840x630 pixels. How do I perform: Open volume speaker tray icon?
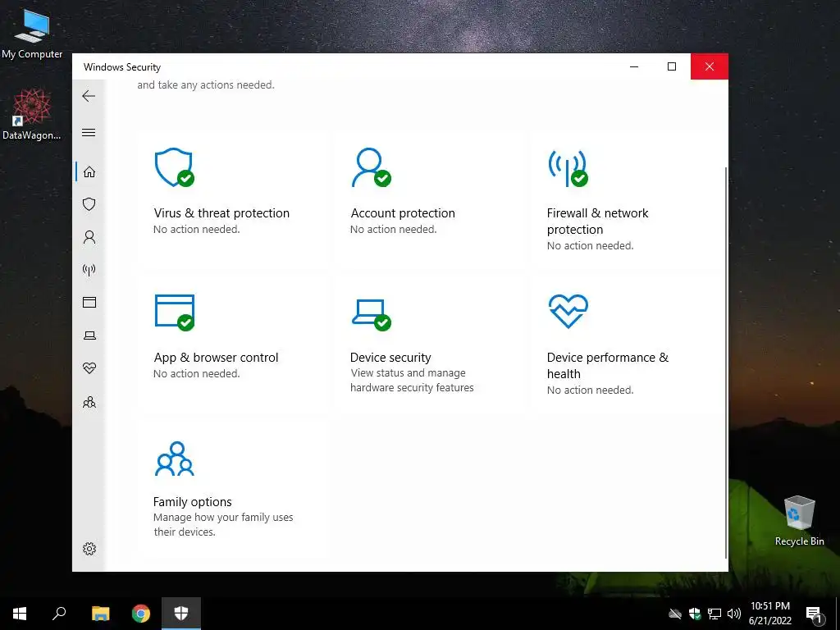(734, 614)
